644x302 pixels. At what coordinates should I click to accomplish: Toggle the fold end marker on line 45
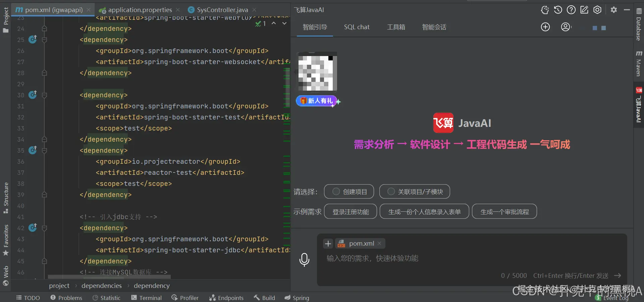click(x=44, y=261)
